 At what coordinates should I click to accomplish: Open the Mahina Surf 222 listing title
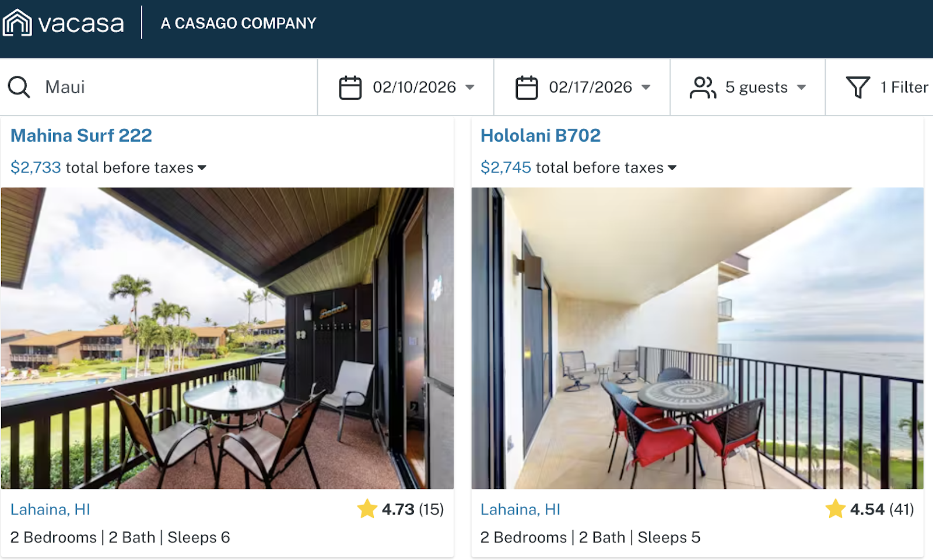(81, 135)
